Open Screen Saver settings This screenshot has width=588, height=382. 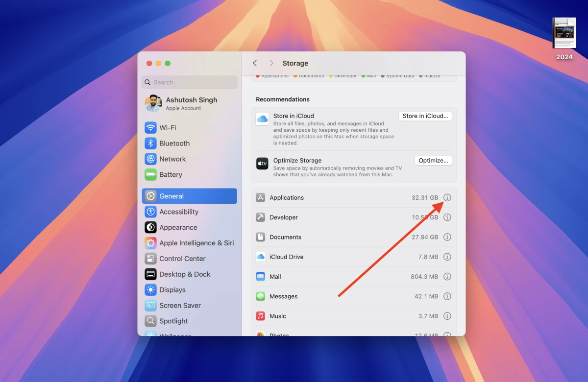(190, 306)
